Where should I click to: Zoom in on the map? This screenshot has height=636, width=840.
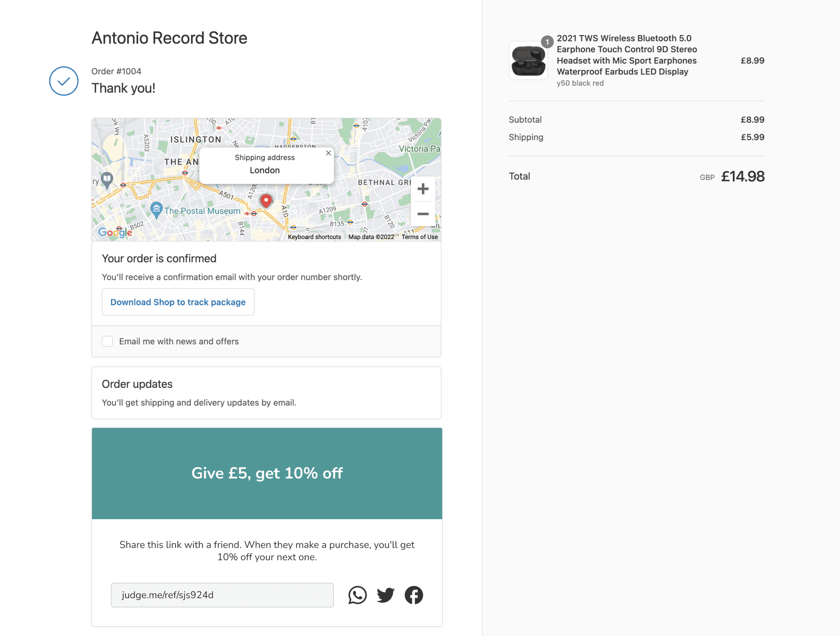[x=423, y=189]
